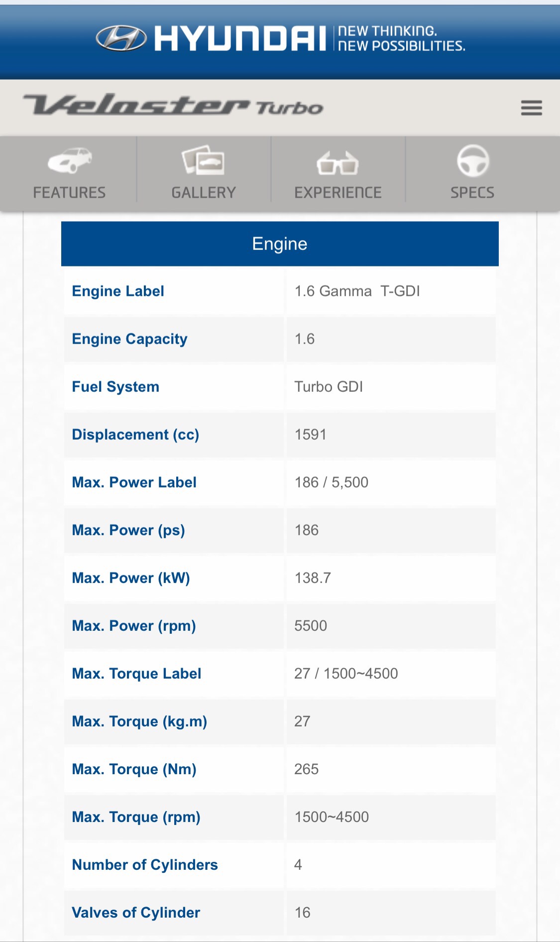
Task: Select the '186 / 5,500' value
Action: tap(332, 482)
